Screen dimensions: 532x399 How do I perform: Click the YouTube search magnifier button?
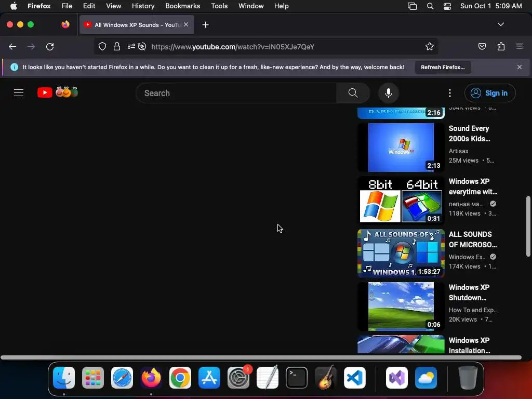point(353,93)
